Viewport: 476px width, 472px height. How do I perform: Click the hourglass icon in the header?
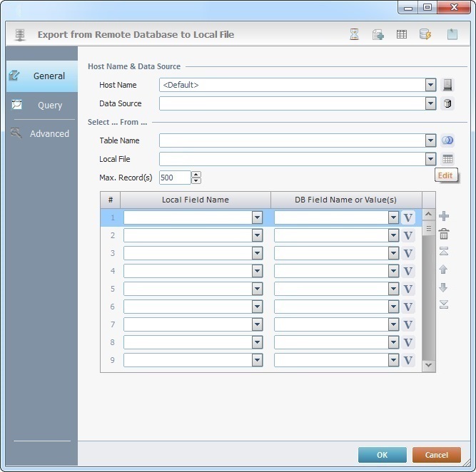355,34
